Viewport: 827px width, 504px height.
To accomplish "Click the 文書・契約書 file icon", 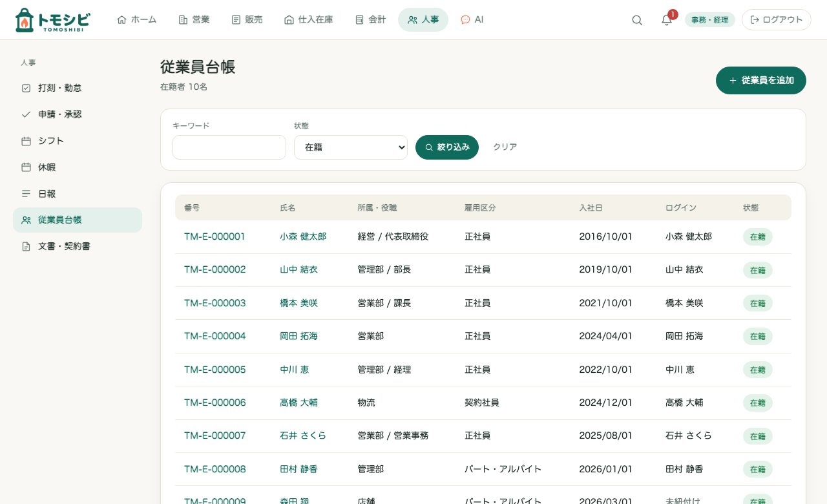I will tap(26, 246).
